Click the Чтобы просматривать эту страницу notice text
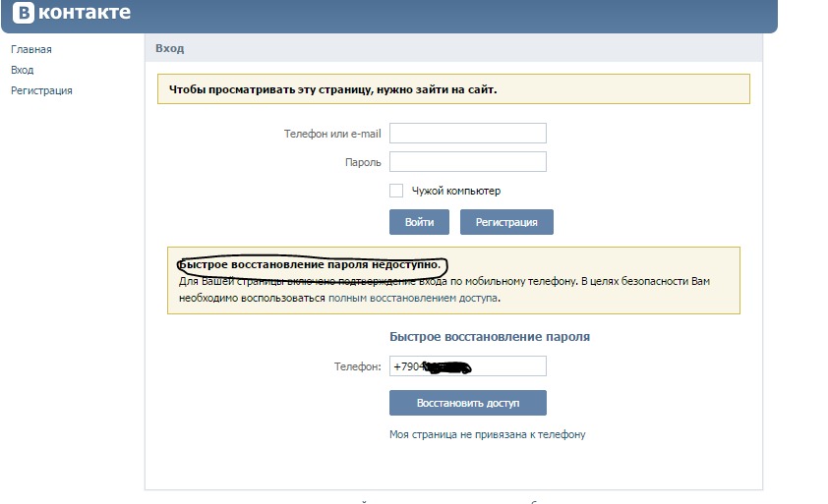 (x=332, y=89)
